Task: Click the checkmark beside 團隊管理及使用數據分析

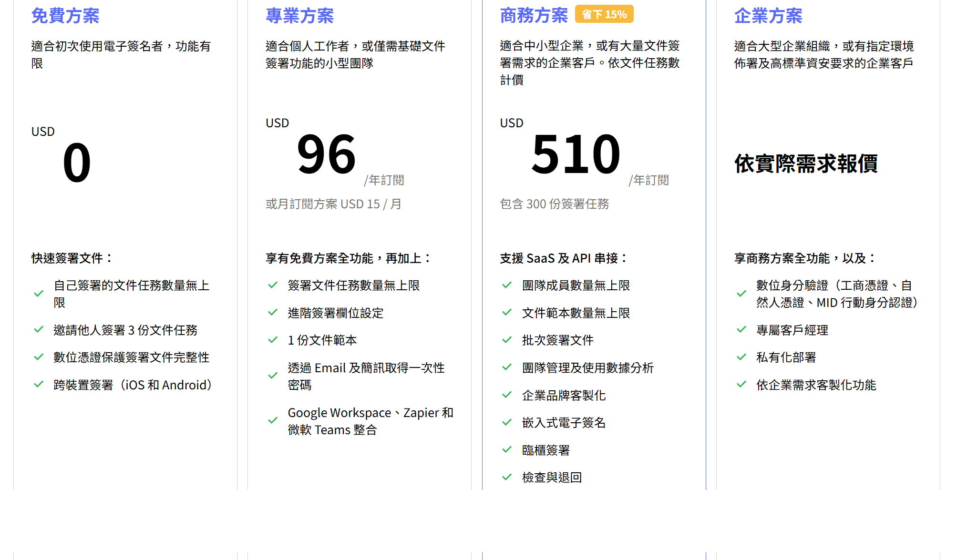Action: point(507,367)
